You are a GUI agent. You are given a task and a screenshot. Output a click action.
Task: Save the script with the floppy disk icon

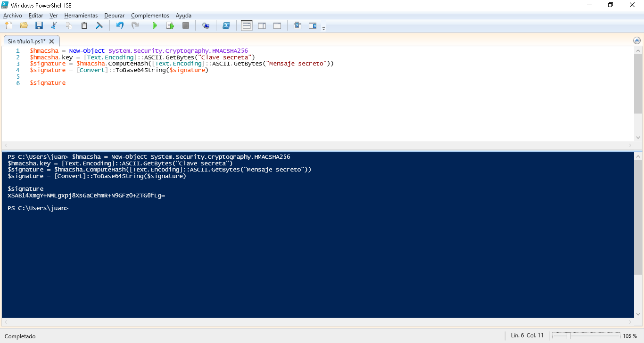click(x=39, y=25)
